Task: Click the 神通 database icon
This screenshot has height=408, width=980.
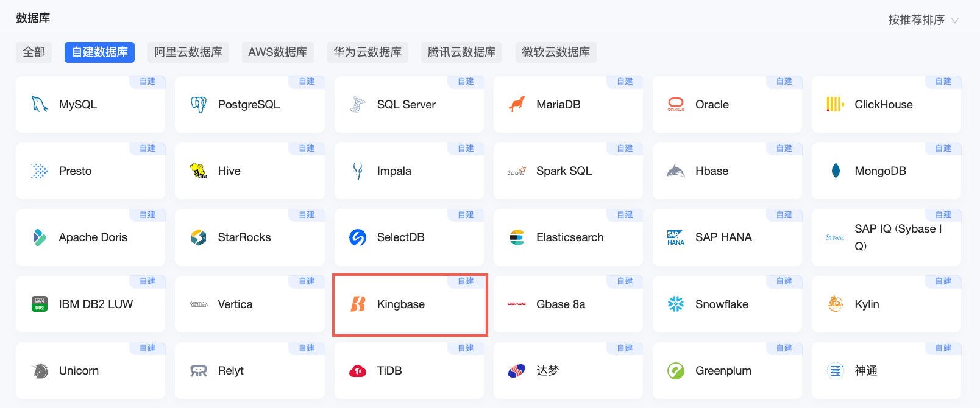Action: [835, 370]
